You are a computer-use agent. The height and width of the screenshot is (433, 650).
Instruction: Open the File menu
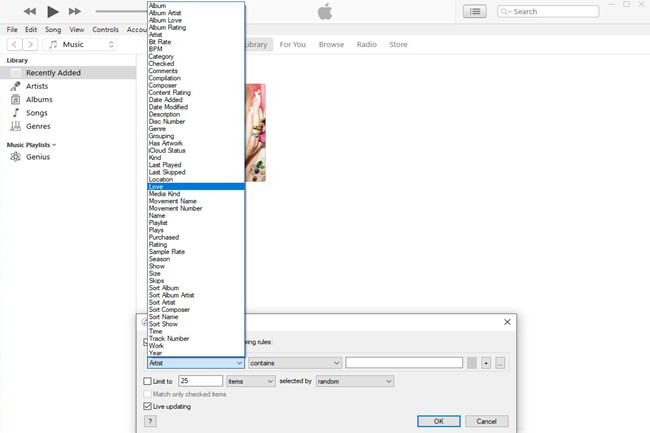(x=12, y=30)
